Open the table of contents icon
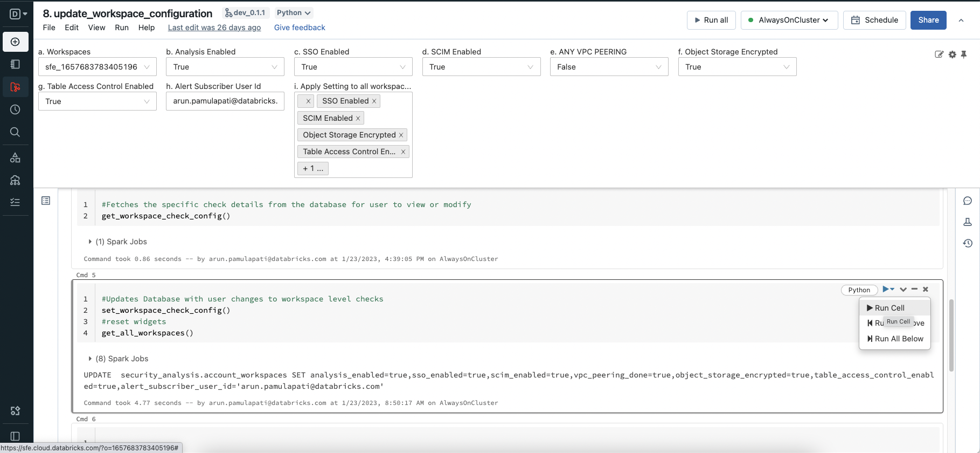Viewport: 980px width, 453px height. click(x=46, y=201)
